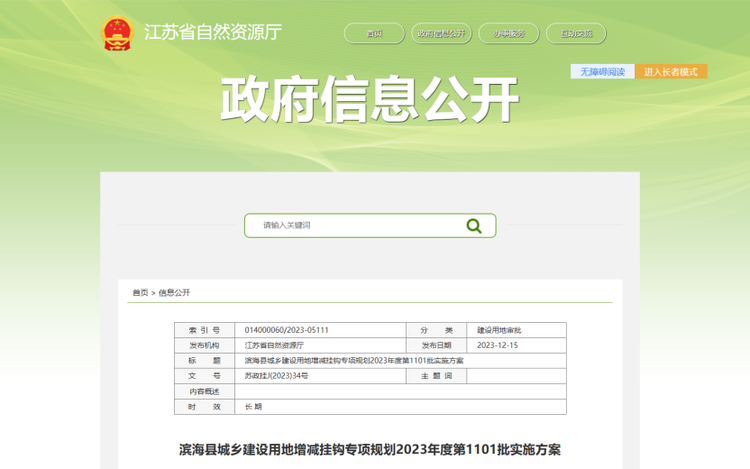Go to the 互动交流 navigation item
Screen dimensions: 750x469
point(575,34)
